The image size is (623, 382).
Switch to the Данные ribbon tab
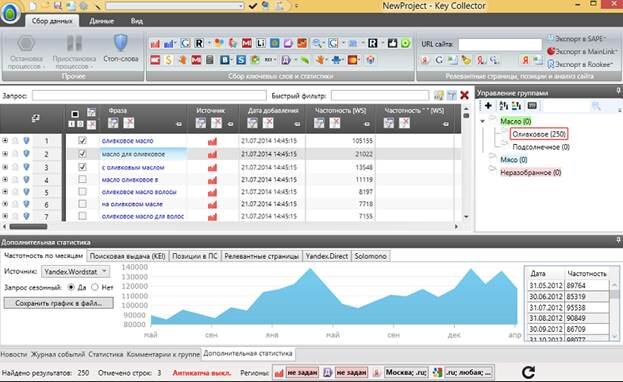(101, 21)
